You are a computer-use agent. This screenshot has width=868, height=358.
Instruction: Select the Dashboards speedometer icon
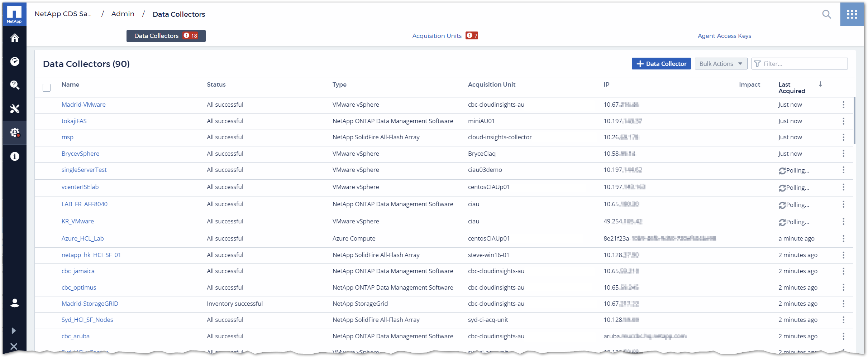14,61
